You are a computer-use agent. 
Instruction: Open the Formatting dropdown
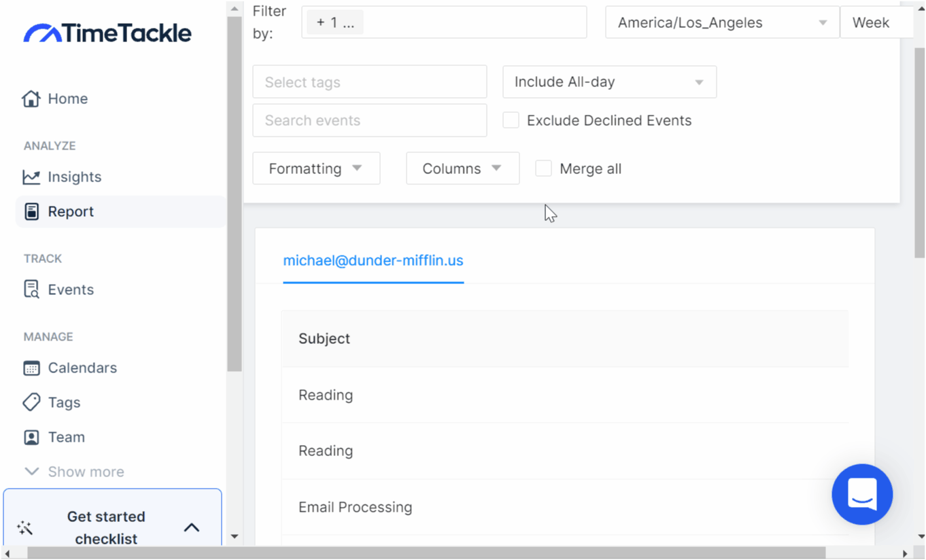[316, 169]
